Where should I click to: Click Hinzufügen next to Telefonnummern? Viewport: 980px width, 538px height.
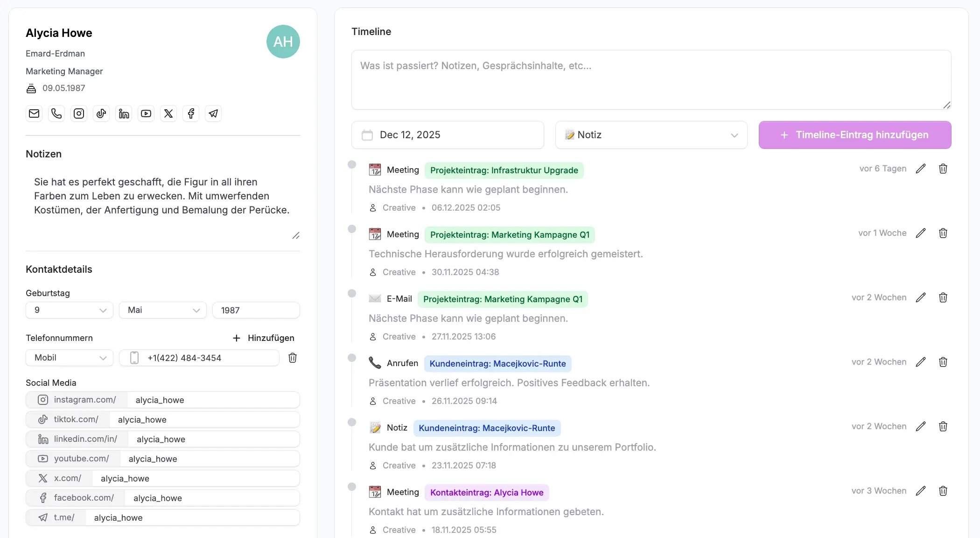[x=264, y=338]
